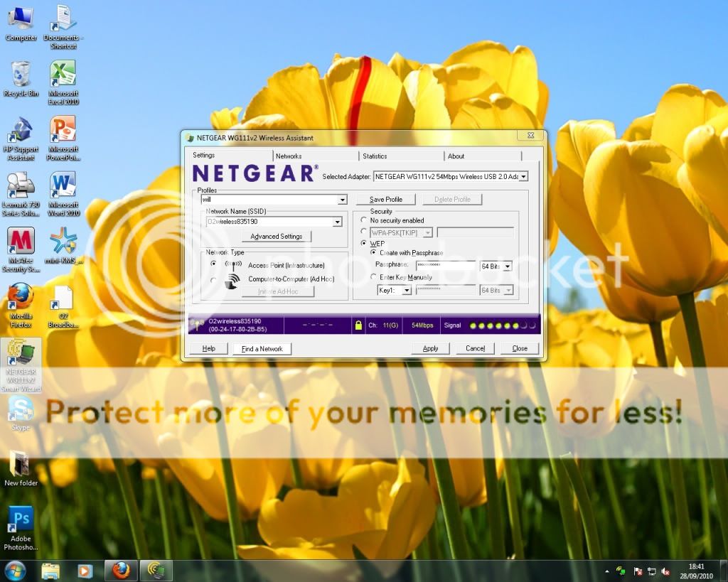Expand the Selected Adapter dropdown
This screenshot has width=728, height=582.
(x=523, y=176)
